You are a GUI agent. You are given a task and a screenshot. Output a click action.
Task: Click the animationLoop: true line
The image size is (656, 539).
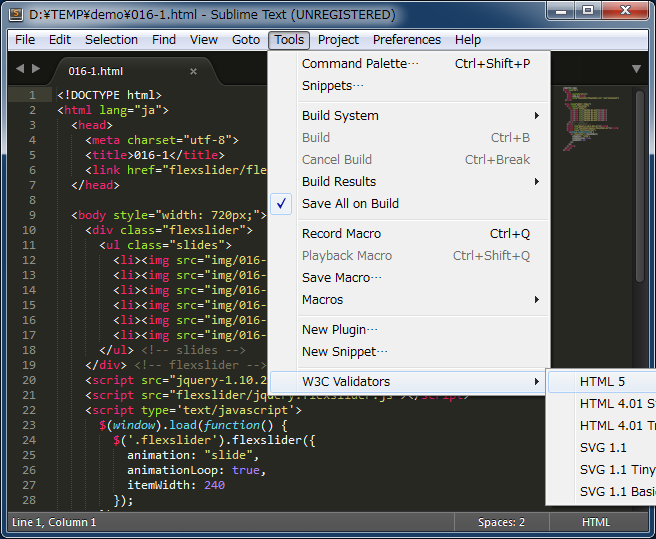click(x=196, y=470)
